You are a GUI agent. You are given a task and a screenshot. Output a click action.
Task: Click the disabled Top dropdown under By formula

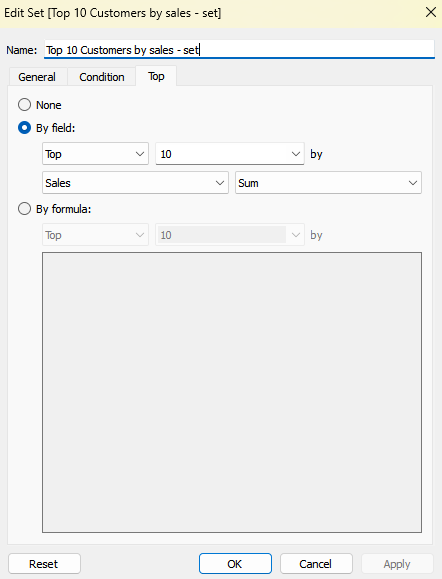(x=95, y=235)
